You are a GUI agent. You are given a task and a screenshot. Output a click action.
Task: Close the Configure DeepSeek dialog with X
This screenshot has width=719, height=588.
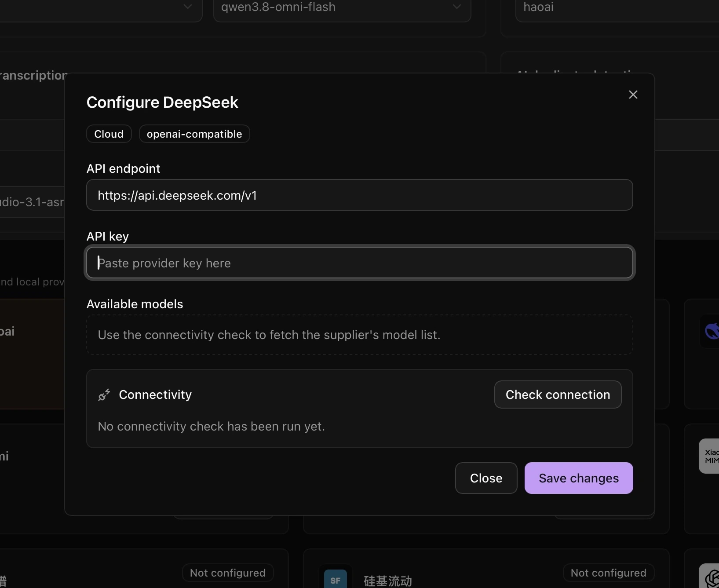pyautogui.click(x=633, y=95)
